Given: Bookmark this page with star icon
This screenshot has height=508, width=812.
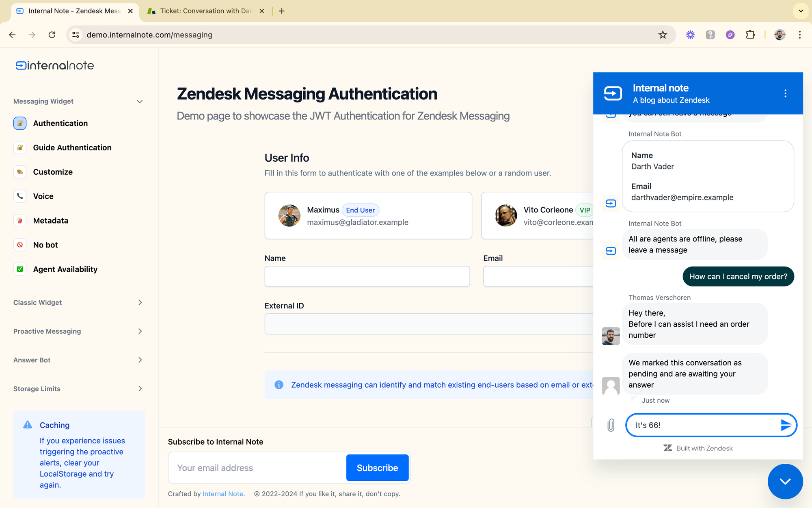Looking at the screenshot, I should [x=663, y=35].
